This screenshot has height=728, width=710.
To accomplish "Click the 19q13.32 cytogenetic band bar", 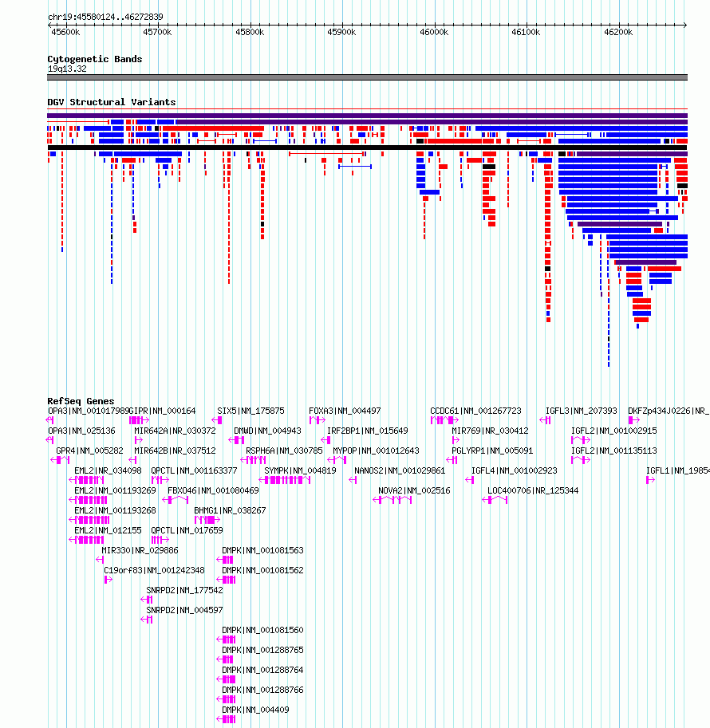I will click(x=367, y=77).
